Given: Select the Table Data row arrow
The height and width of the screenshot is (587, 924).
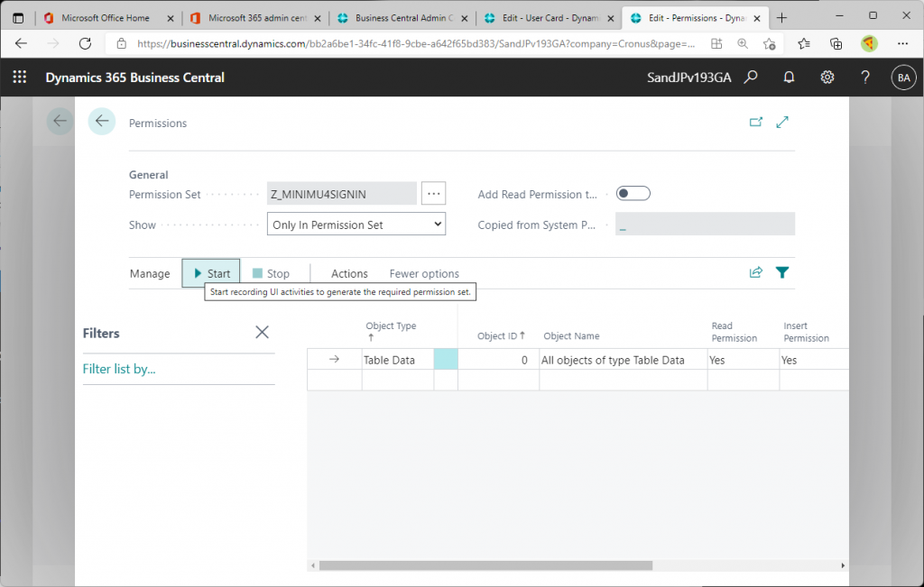Looking at the screenshot, I should (334, 359).
